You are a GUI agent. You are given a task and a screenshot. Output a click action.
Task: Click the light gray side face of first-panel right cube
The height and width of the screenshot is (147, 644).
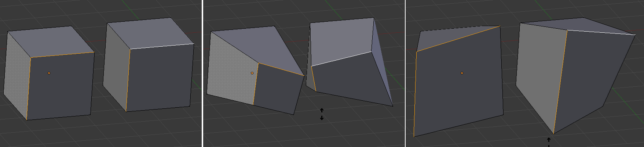pyautogui.click(x=117, y=67)
